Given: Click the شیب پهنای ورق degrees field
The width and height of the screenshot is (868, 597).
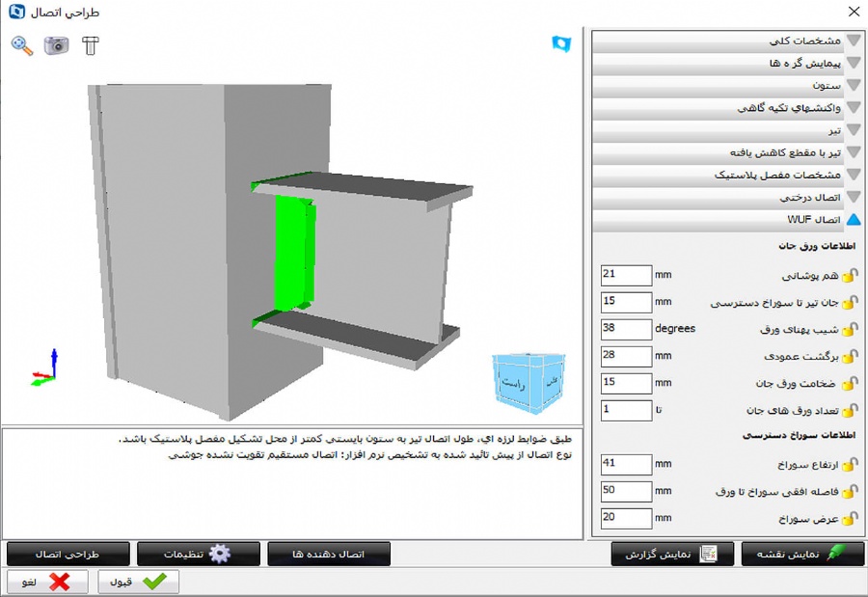Looking at the screenshot, I should (x=626, y=330).
